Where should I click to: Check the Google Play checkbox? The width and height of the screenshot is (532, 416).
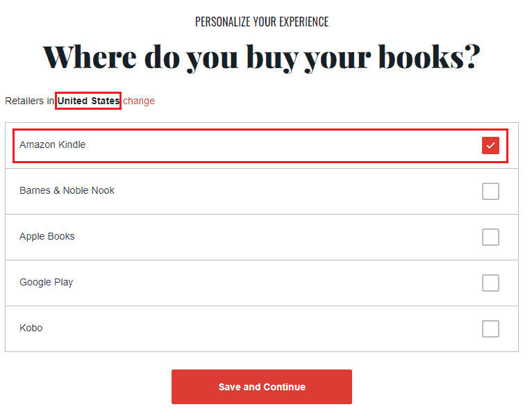coord(490,283)
